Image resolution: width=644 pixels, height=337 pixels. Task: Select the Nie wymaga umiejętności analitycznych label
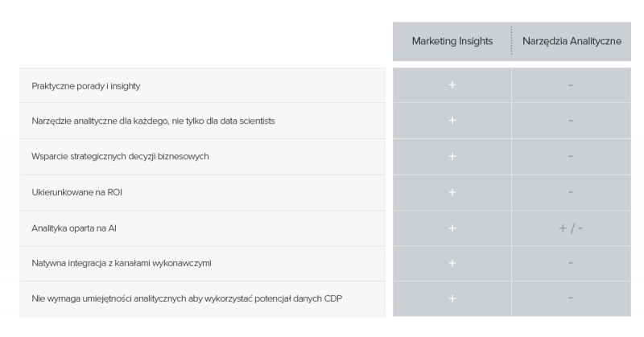pos(187,299)
